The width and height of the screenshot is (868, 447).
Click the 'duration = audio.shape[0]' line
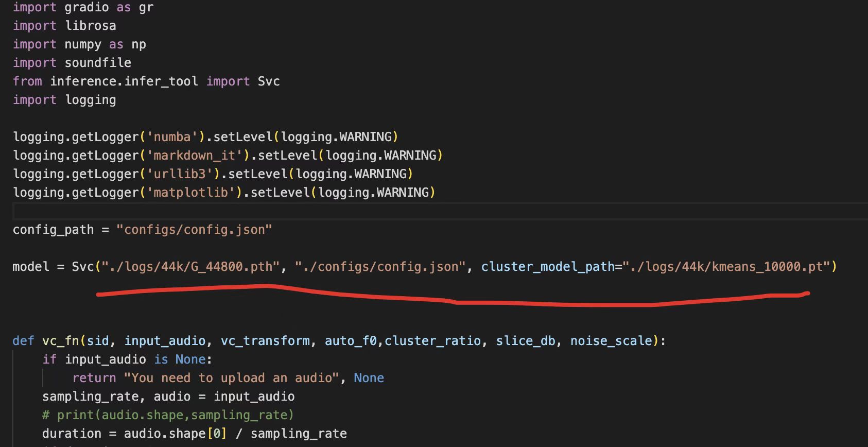tap(195, 434)
